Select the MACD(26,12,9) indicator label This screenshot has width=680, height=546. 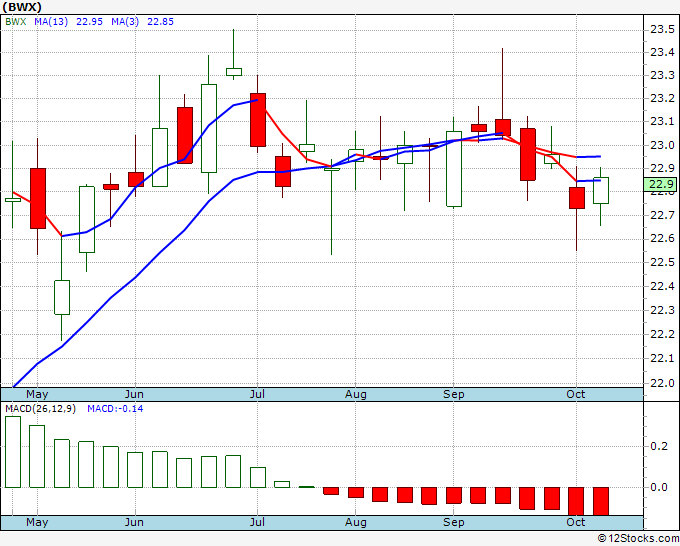click(41, 408)
